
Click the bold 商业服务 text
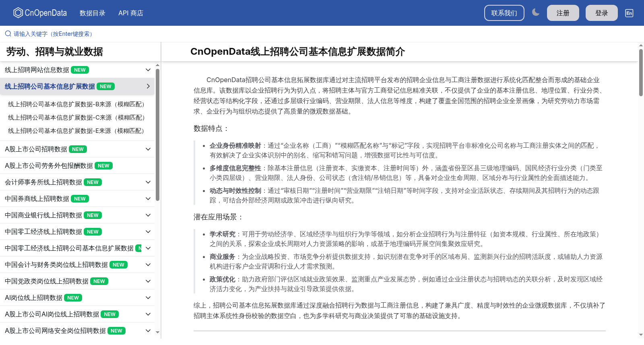tap(222, 257)
